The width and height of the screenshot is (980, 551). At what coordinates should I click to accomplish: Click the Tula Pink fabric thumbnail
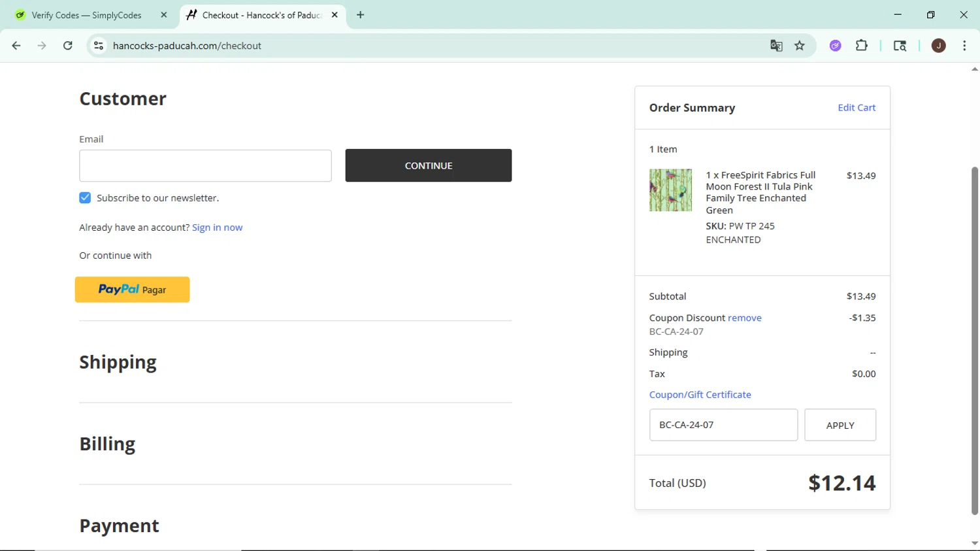(x=670, y=190)
